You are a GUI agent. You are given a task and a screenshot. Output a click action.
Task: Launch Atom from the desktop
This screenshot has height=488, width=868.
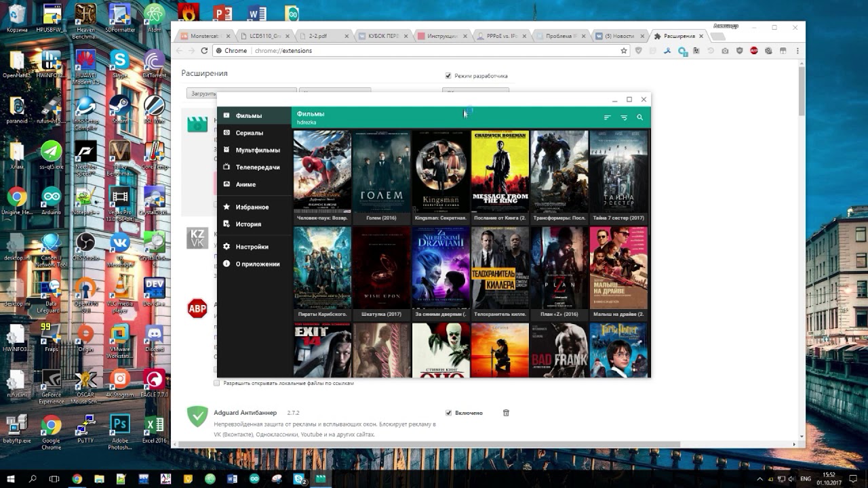154,18
